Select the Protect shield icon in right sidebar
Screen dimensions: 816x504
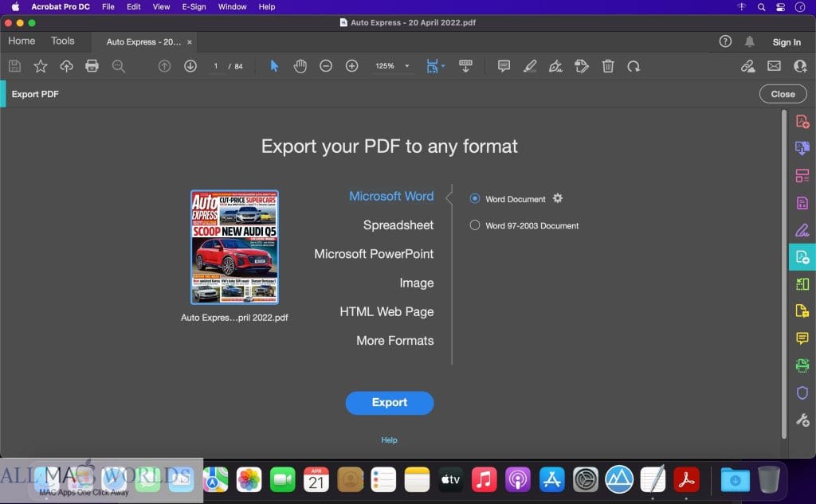[803, 393]
